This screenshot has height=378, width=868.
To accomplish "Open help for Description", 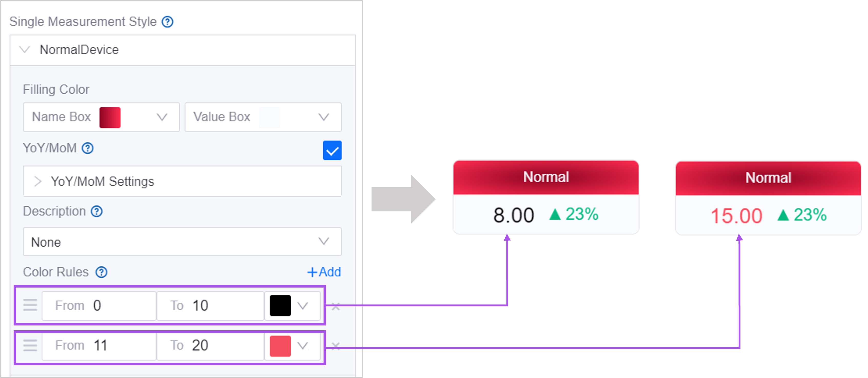I will click(97, 211).
